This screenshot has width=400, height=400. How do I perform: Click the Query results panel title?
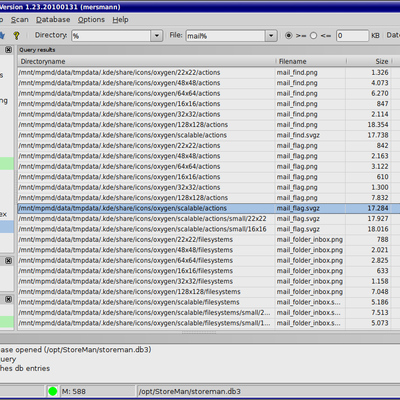[x=37, y=50]
